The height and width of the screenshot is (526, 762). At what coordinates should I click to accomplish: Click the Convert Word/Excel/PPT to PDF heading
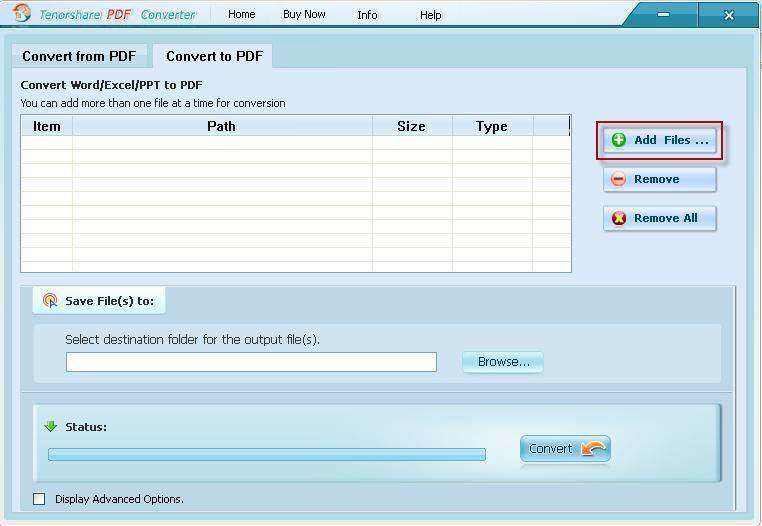111,85
